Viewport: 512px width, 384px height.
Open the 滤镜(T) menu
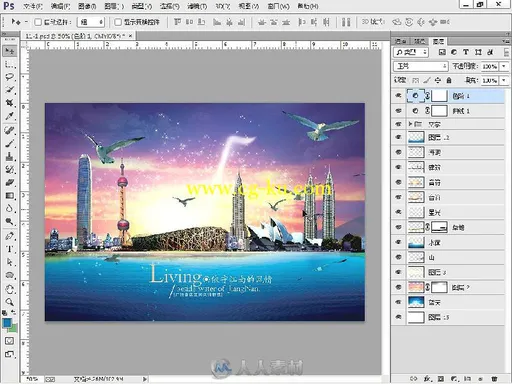tap(197, 6)
